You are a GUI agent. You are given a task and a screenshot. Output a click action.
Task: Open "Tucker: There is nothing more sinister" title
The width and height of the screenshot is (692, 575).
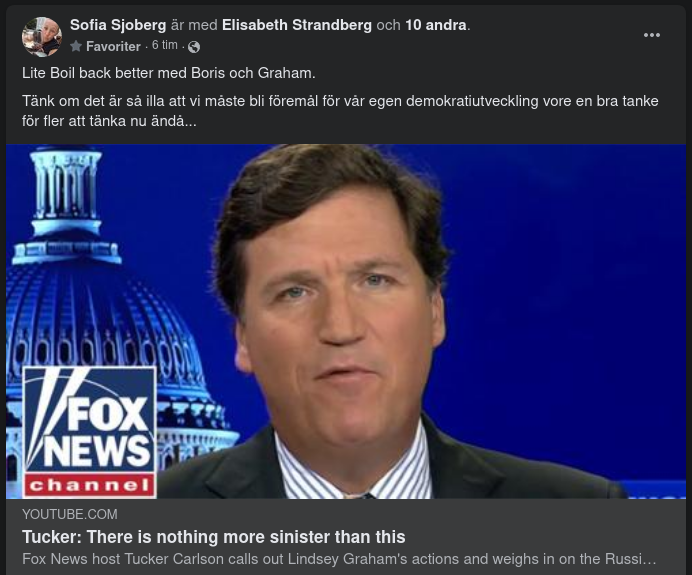pyautogui.click(x=214, y=537)
